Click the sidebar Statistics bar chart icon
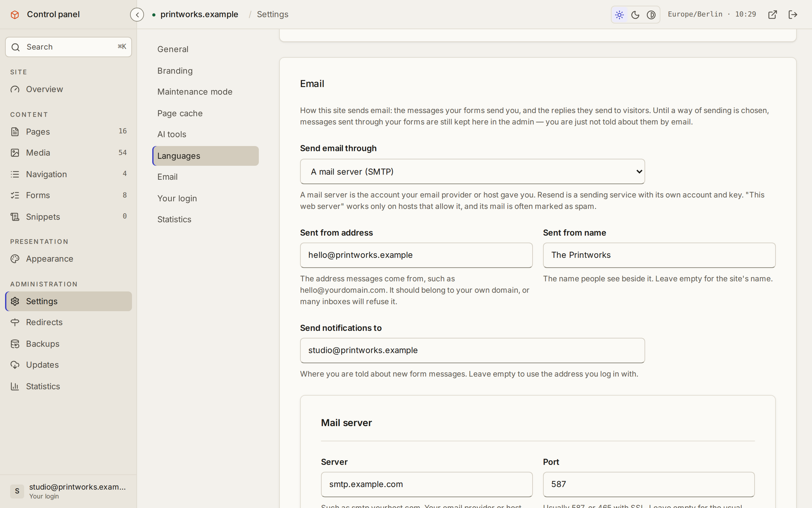 point(15,386)
